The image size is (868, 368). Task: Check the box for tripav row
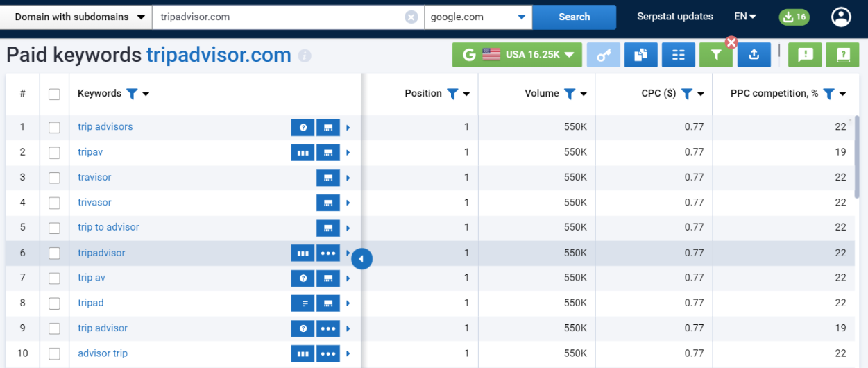[x=54, y=153]
